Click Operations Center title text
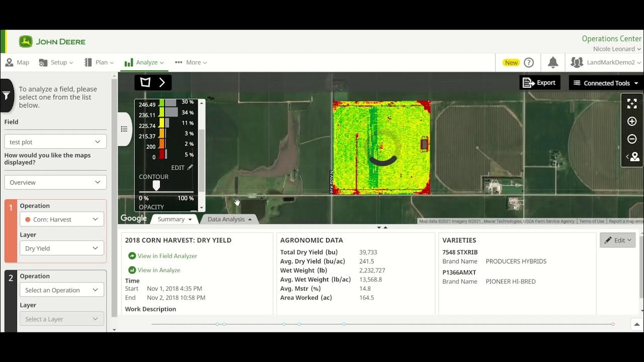Viewport: 644px width, 362px height. pos(612,39)
